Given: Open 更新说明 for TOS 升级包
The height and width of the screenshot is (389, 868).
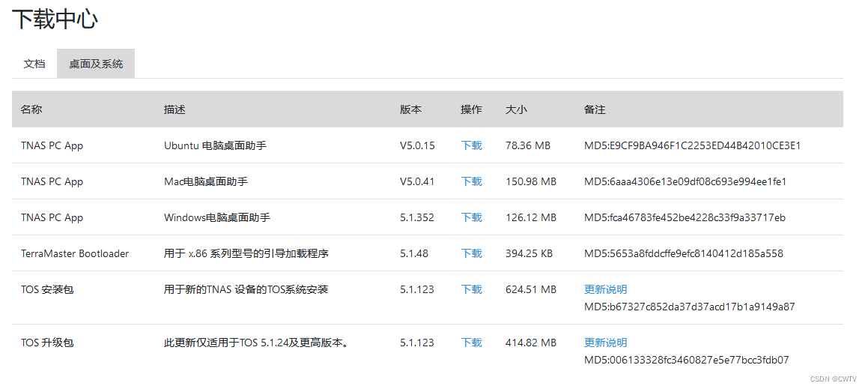Looking at the screenshot, I should pyautogui.click(x=606, y=343).
